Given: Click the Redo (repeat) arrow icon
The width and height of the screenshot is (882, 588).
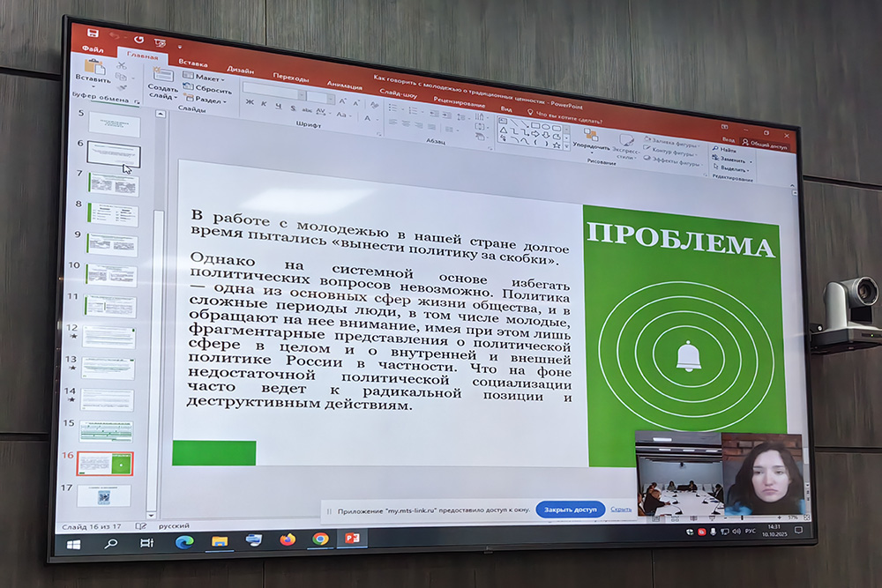Looking at the screenshot, I should tap(138, 40).
